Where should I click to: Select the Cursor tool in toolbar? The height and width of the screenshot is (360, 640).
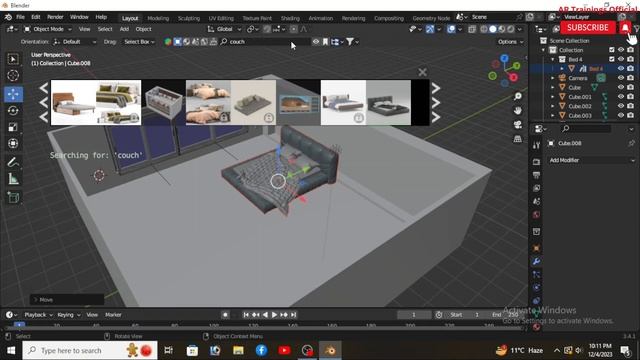tap(13, 76)
